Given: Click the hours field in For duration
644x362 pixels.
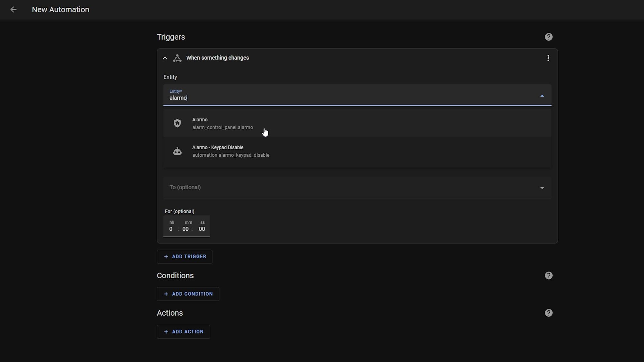Looking at the screenshot, I should tap(171, 229).
